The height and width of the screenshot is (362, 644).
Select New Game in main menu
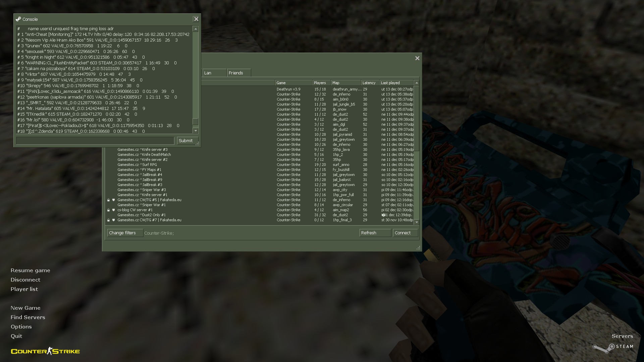click(25, 308)
